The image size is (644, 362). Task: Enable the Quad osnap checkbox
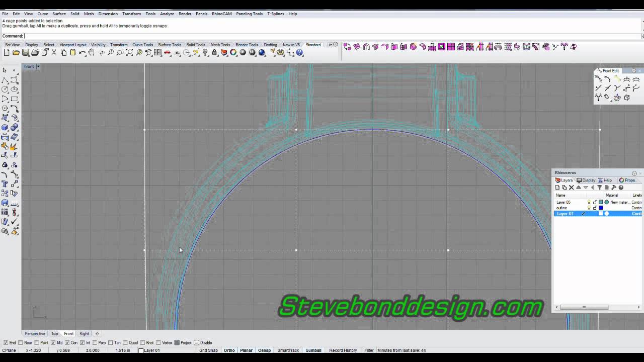click(126, 343)
